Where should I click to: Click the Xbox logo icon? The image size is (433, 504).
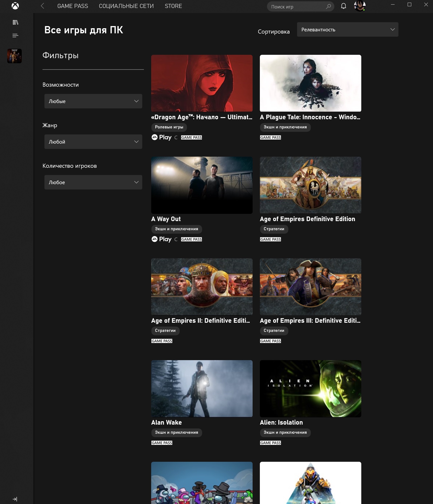[x=15, y=6]
